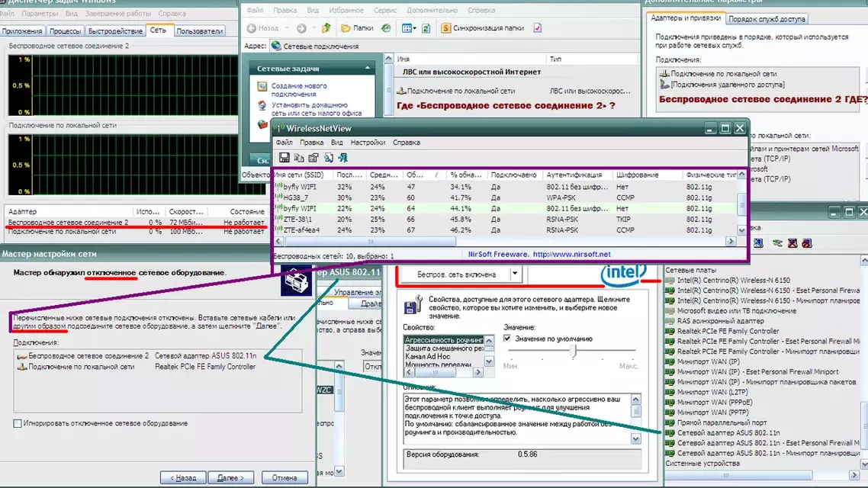This screenshot has width=868, height=488.
Task: Check Игнорировать отключенное сетевое оборудование checkbox
Action: click(18, 423)
